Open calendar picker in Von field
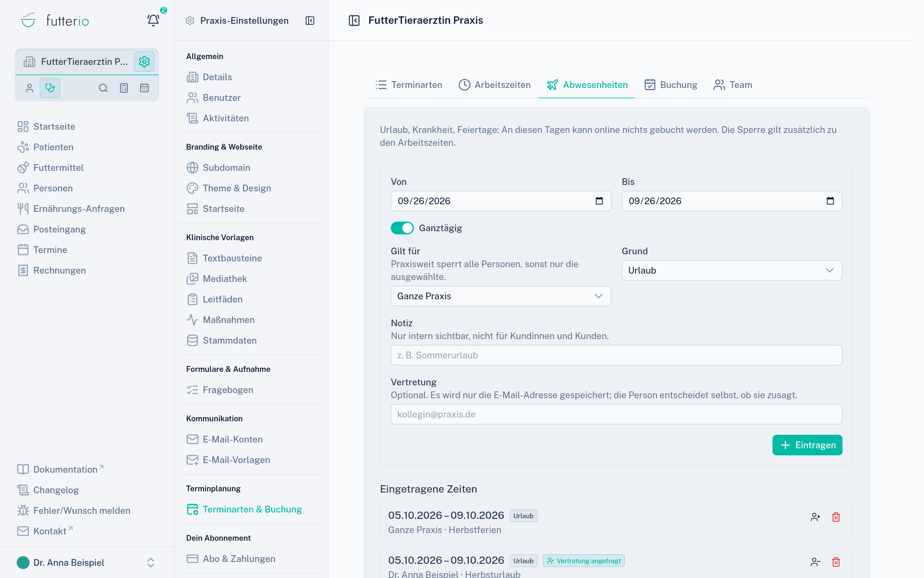This screenshot has width=924, height=578. [x=599, y=201]
